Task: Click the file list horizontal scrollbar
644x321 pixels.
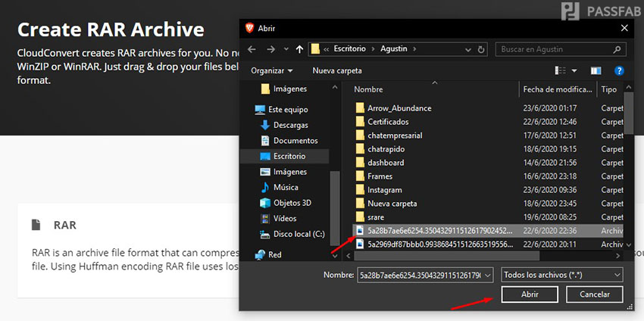Action: [446, 255]
